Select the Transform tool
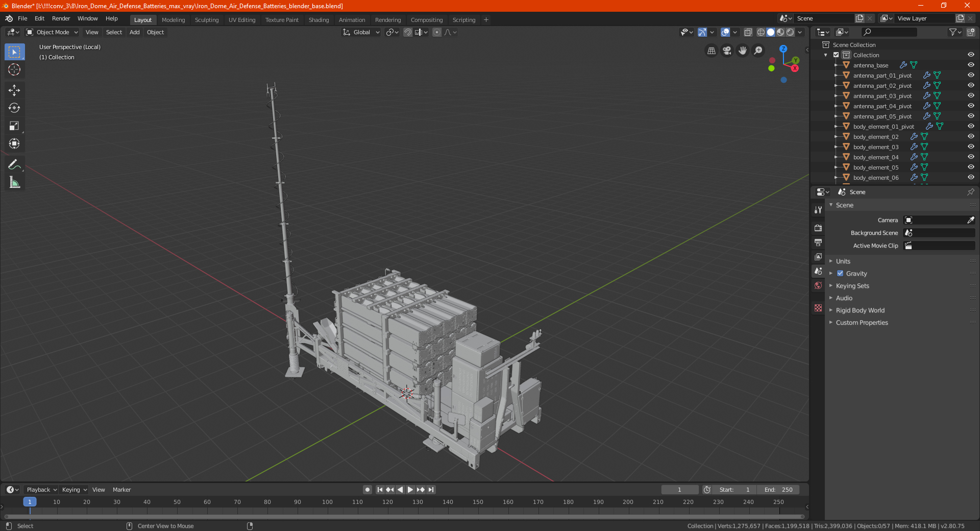 click(14, 143)
